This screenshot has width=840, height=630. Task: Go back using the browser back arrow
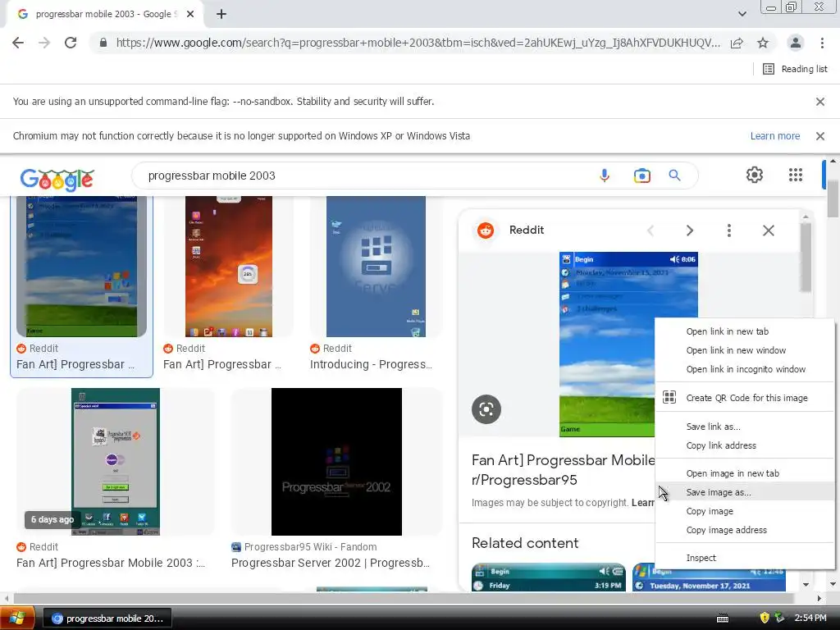coord(18,43)
